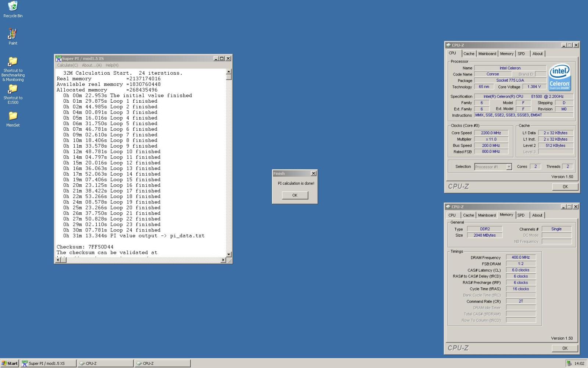The height and width of the screenshot is (368, 588).
Task: Click the system tray icon beside the clock
Action: (x=569, y=363)
